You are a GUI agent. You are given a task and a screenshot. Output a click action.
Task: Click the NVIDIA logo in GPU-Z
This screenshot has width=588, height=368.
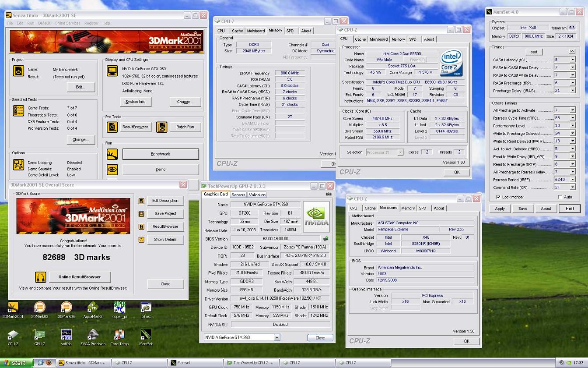317,217
